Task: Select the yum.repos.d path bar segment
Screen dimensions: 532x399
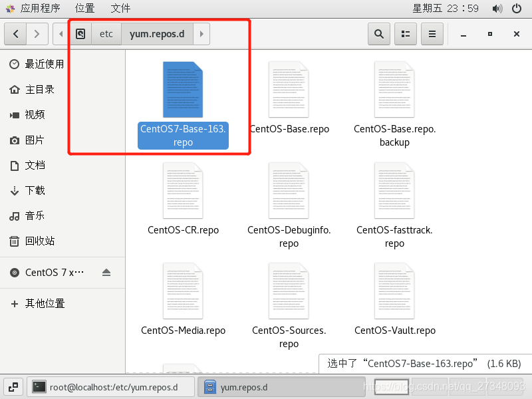Action: pyautogui.click(x=157, y=34)
